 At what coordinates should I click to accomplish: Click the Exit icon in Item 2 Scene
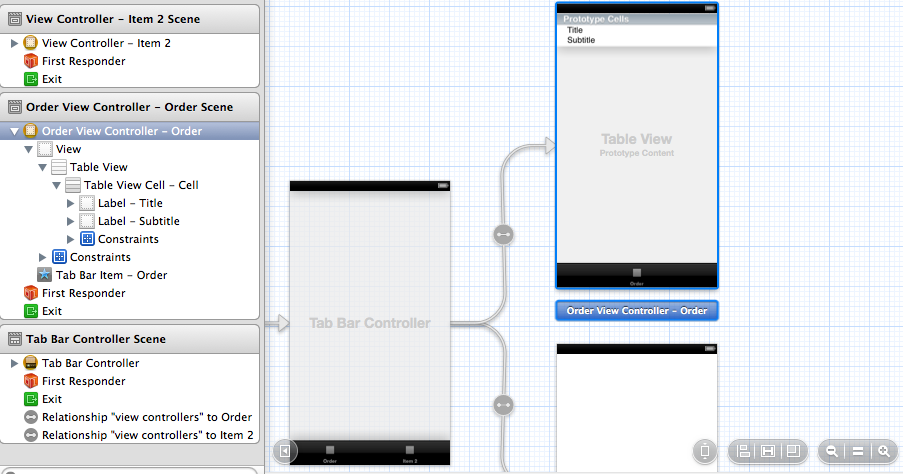[31, 79]
